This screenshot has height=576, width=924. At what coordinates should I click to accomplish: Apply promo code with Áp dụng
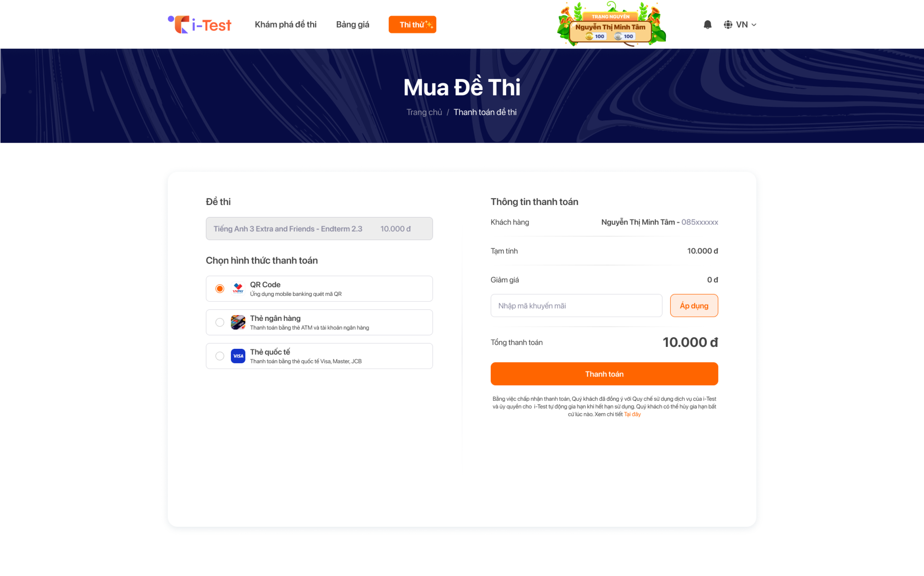[x=694, y=305]
